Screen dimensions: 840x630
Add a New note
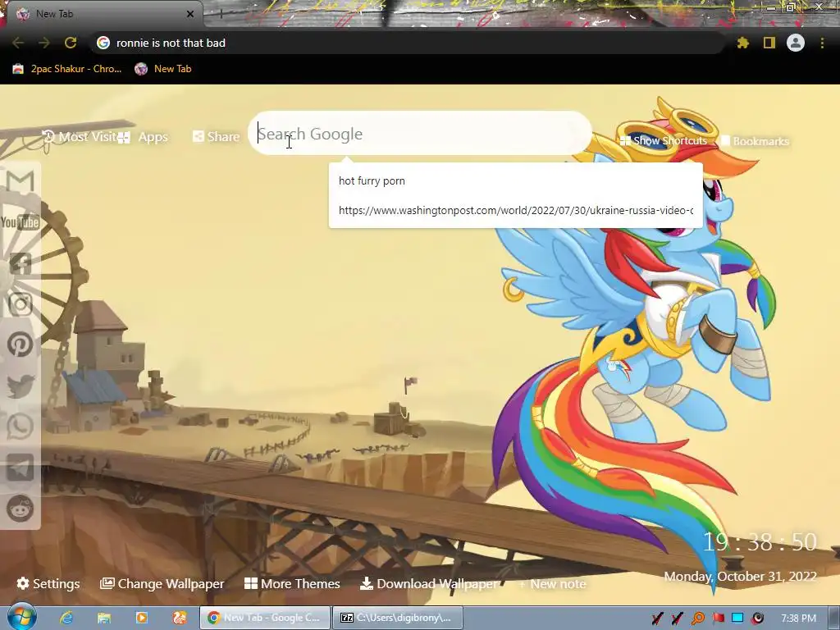552,584
